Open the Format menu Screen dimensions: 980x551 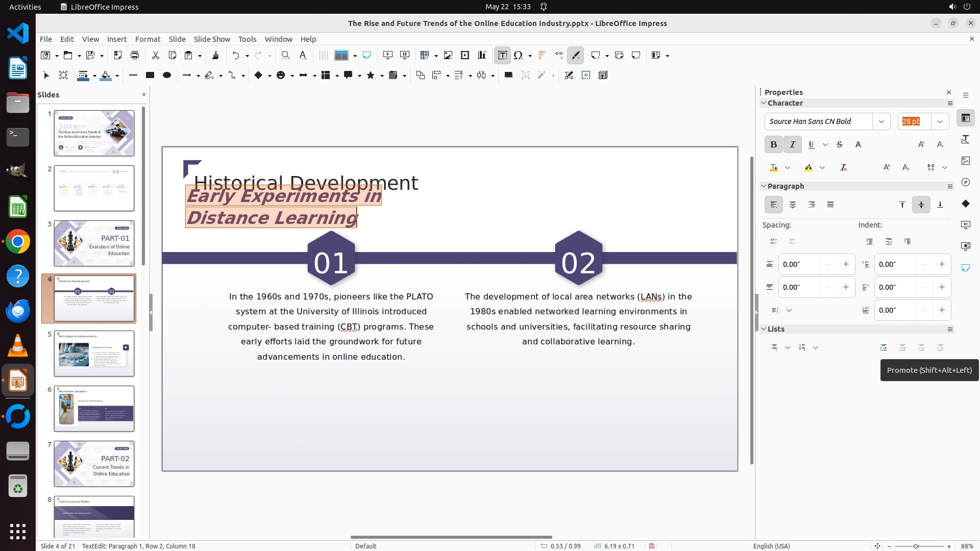(148, 39)
